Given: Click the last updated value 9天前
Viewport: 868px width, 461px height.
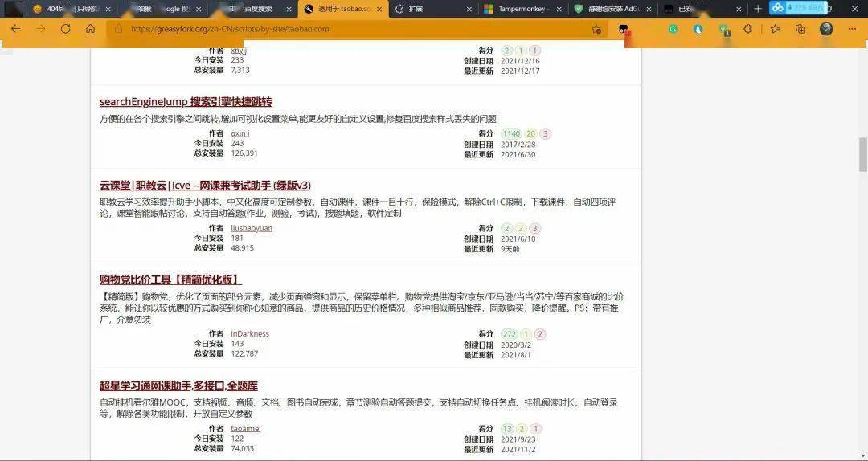Looking at the screenshot, I should click(x=510, y=249).
